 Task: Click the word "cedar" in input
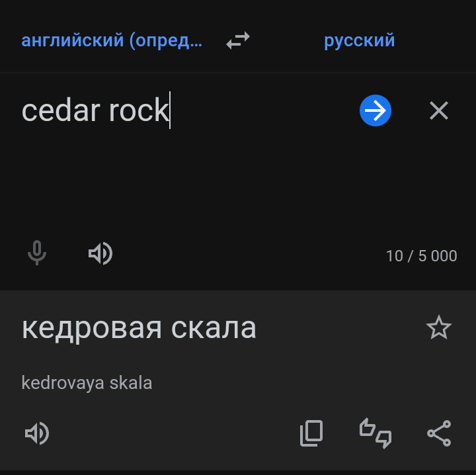tap(61, 110)
